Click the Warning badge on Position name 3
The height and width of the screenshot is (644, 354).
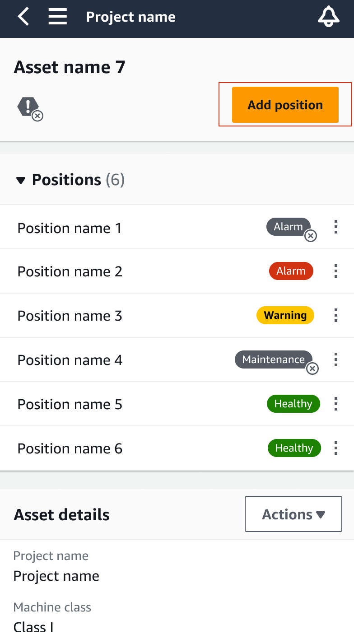point(285,315)
